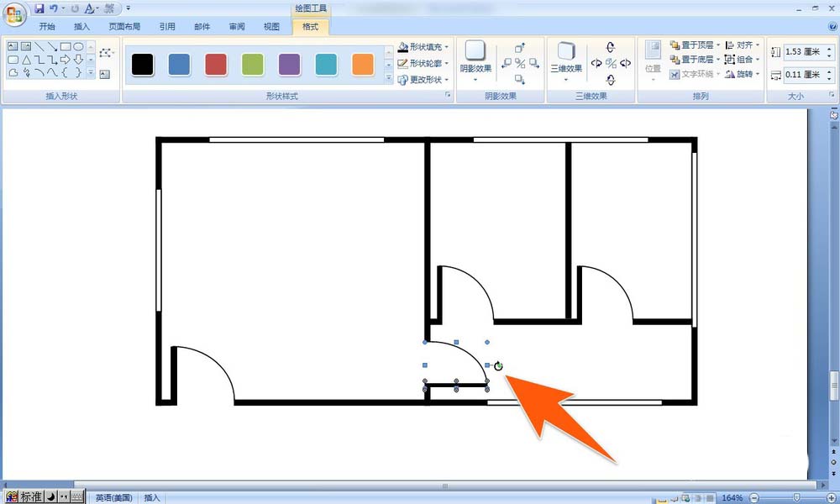Tilt 3-D effect up

point(611,47)
